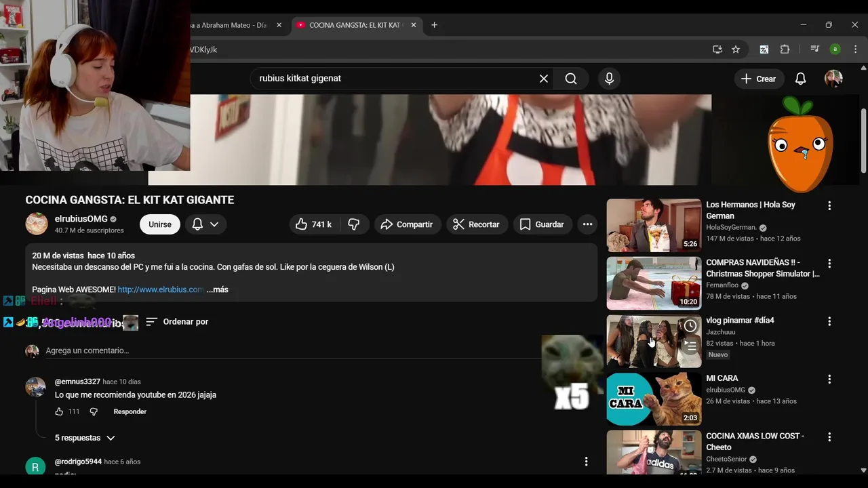Open YouTube notifications bell
The height and width of the screenshot is (488, 868).
(801, 79)
